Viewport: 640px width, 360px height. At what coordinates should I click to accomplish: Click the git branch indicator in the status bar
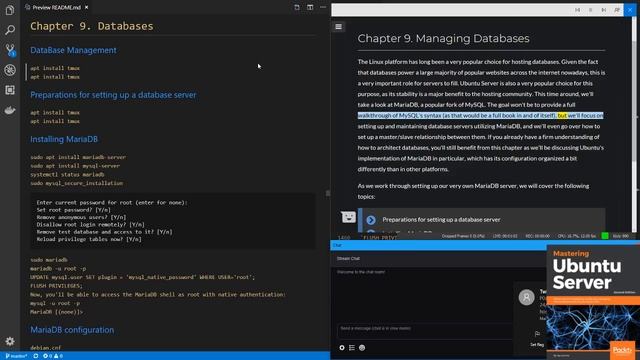(x=16, y=356)
